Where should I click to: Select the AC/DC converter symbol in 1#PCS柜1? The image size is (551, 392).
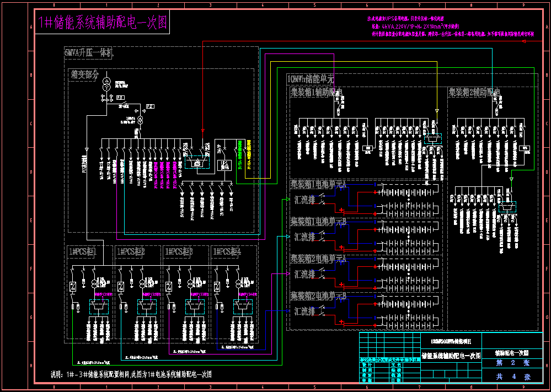(x=72, y=286)
